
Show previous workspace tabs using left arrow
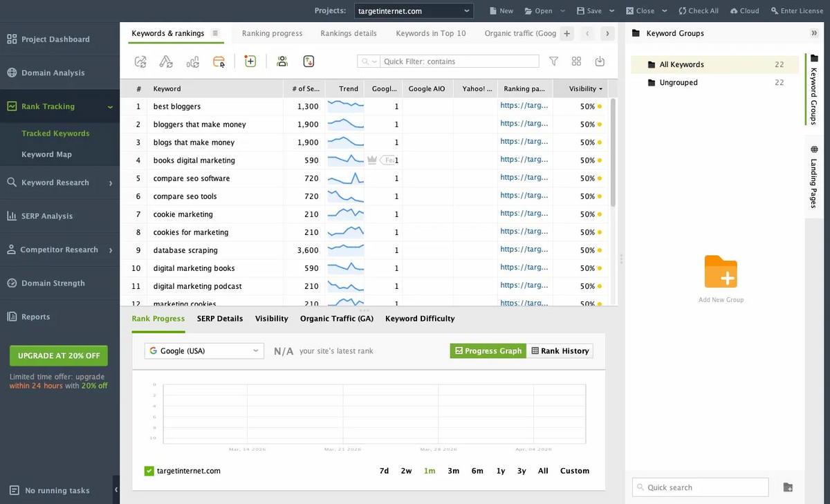click(x=587, y=33)
